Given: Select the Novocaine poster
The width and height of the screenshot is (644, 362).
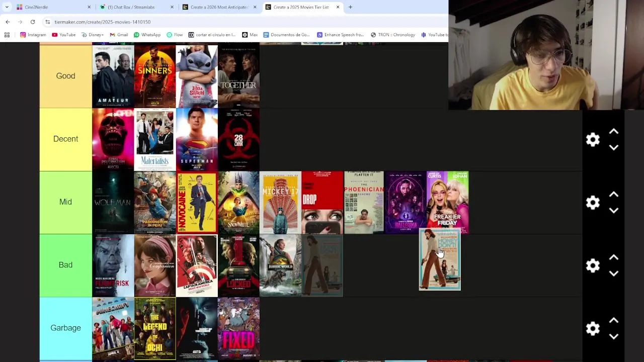Looking at the screenshot, I should [x=197, y=202].
